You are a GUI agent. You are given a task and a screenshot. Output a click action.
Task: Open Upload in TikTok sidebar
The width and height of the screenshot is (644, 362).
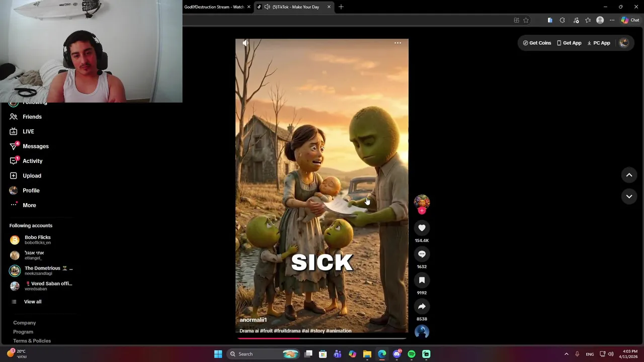coord(32,176)
